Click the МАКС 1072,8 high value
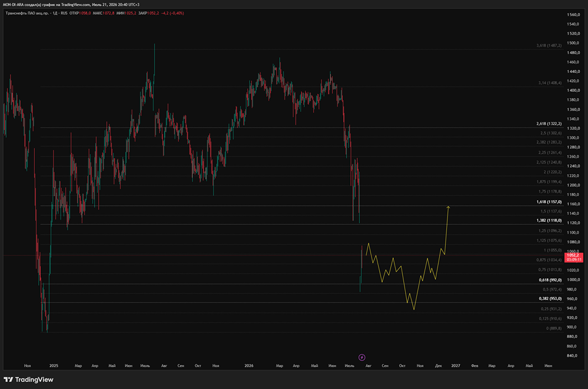 coord(103,13)
